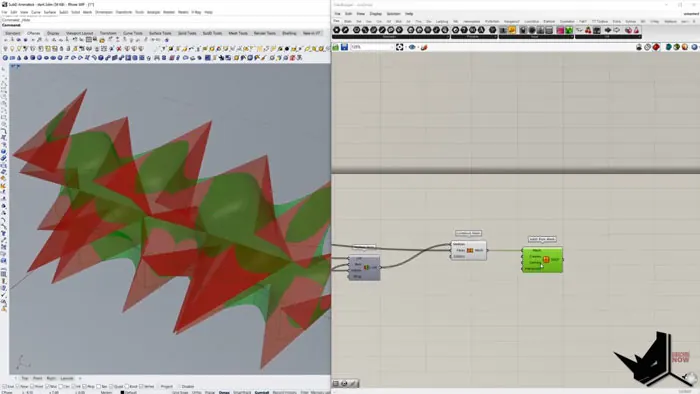The height and width of the screenshot is (394, 700).
Task: Expand the fourth ribbon group dropdown bar
Action: [608, 37]
